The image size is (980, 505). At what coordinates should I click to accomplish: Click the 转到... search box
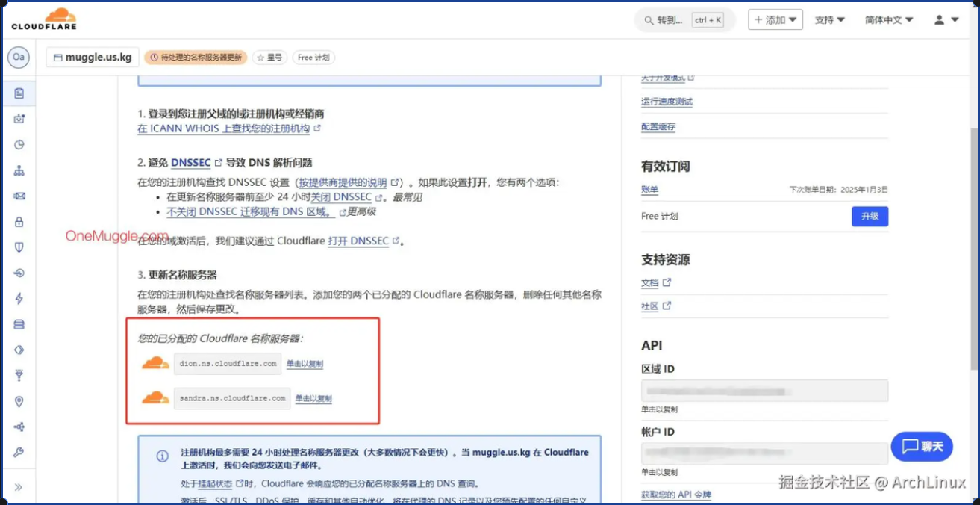tap(684, 20)
